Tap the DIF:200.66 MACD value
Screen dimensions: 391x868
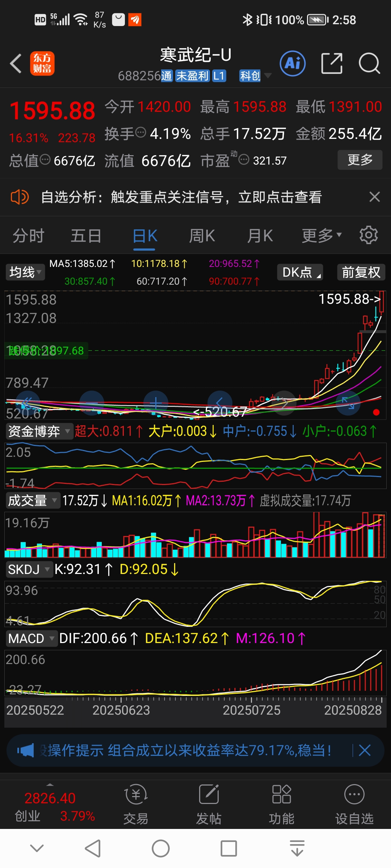pos(98,638)
